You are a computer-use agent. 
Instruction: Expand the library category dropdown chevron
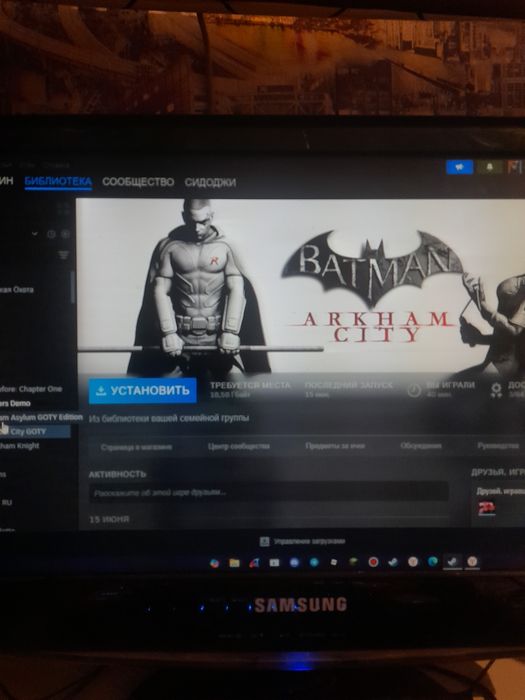pyautogui.click(x=34, y=234)
